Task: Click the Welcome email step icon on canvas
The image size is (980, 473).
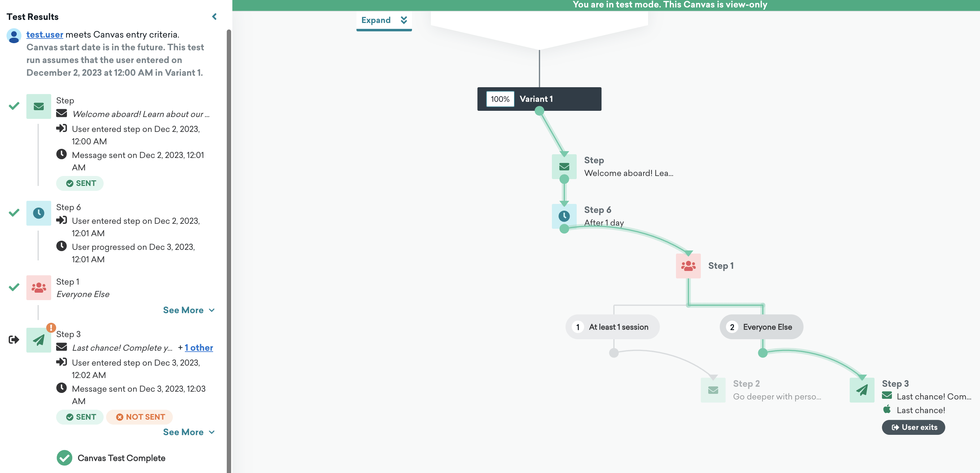Action: [x=564, y=167]
